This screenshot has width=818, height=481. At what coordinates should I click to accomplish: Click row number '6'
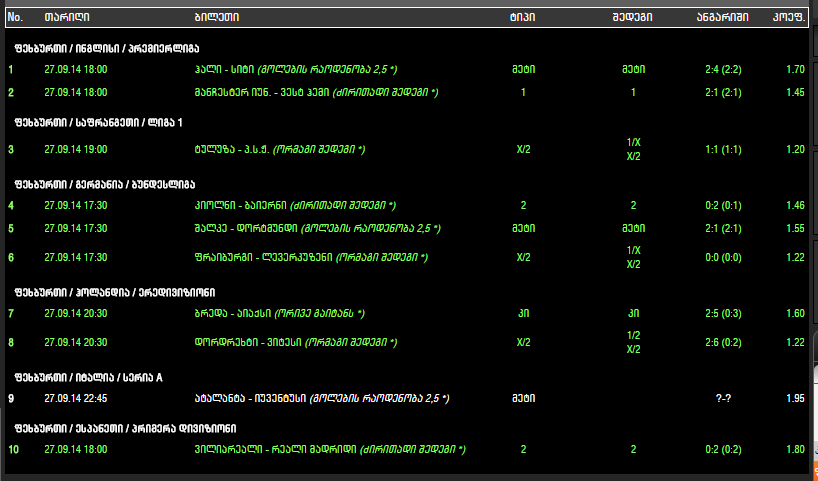click(x=11, y=258)
